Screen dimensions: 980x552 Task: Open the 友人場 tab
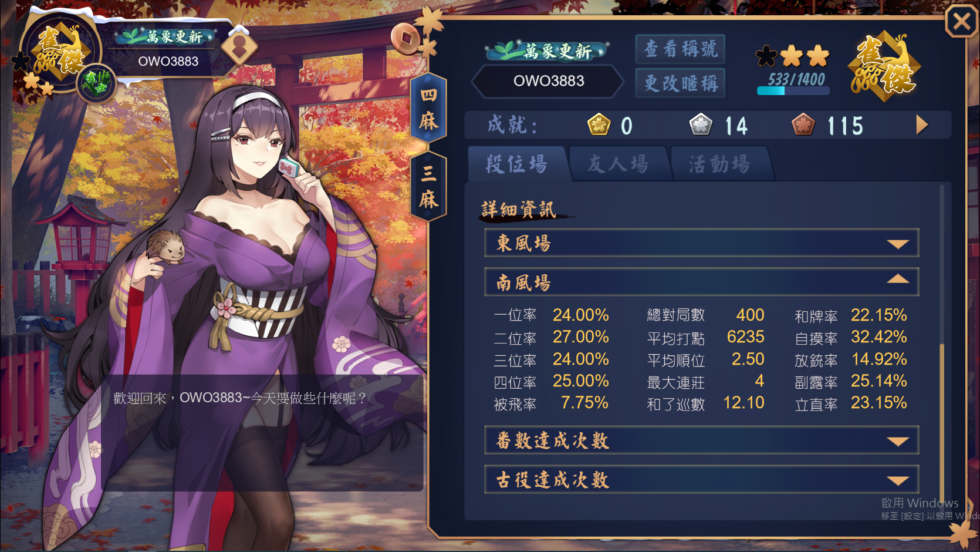coord(619,164)
